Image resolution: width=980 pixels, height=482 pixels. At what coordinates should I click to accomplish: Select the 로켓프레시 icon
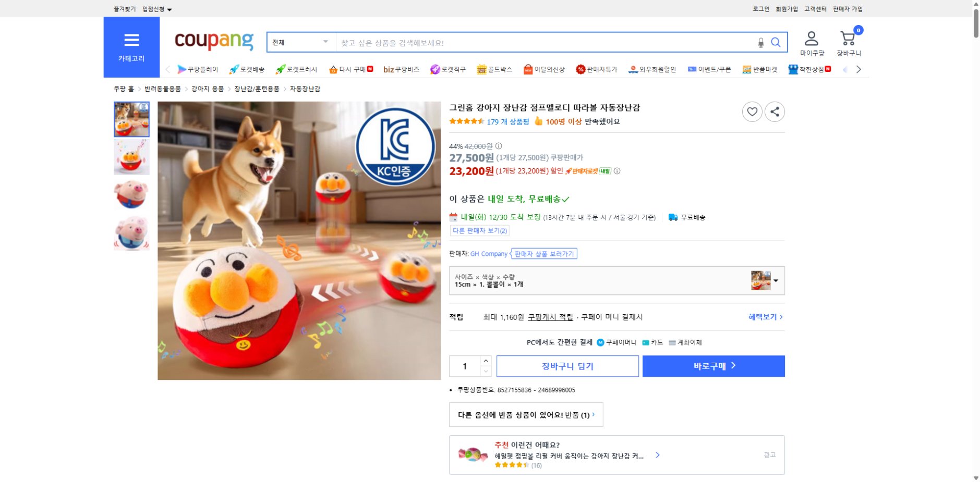coord(280,69)
